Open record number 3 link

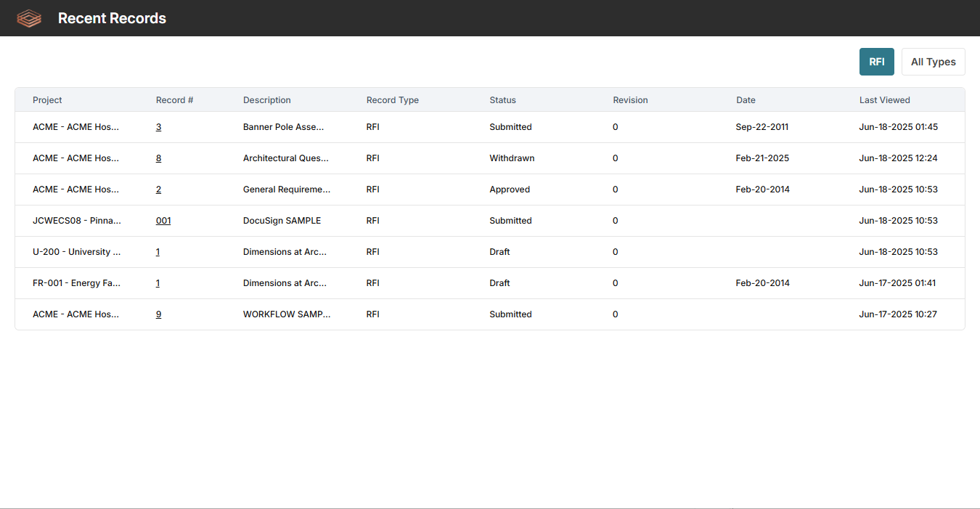[158, 127]
